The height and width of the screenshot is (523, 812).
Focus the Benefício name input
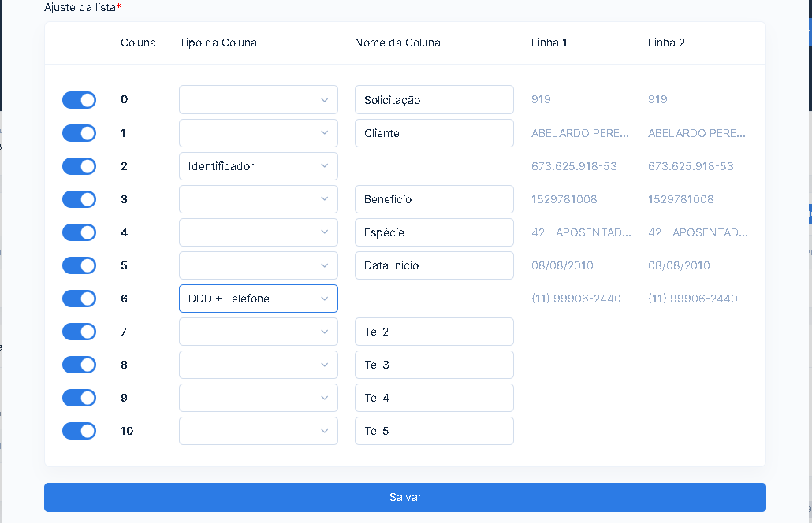[x=434, y=199]
